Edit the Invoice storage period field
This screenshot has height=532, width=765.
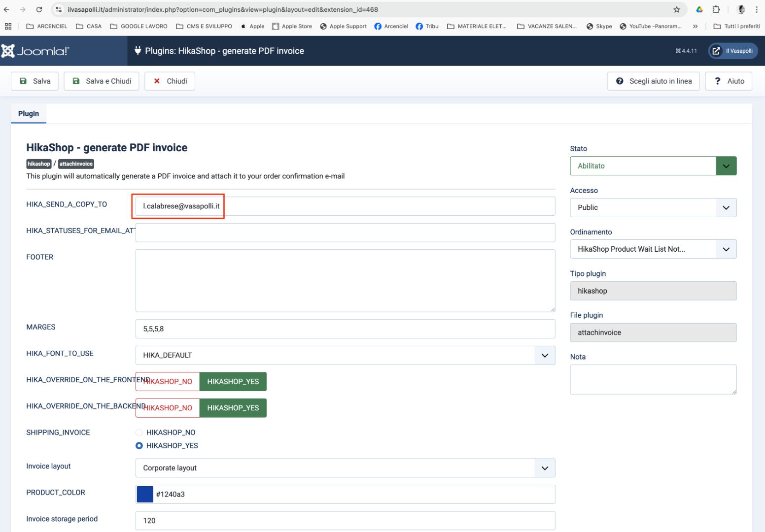[x=345, y=521]
